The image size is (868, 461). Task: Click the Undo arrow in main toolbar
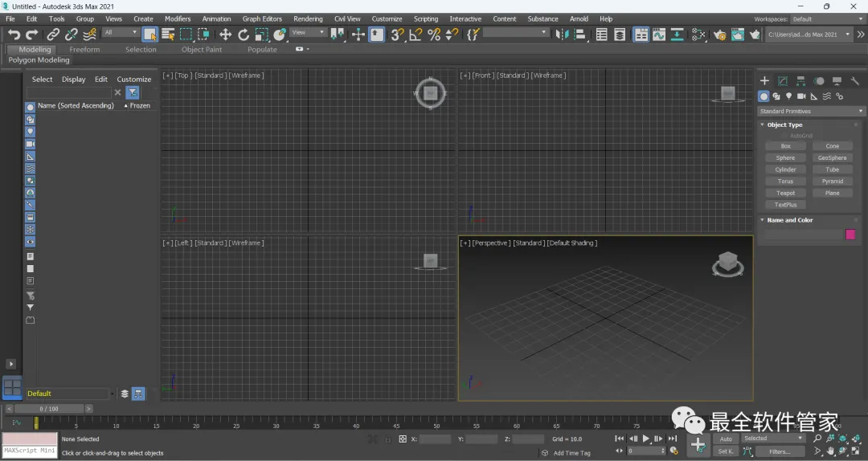[14, 35]
